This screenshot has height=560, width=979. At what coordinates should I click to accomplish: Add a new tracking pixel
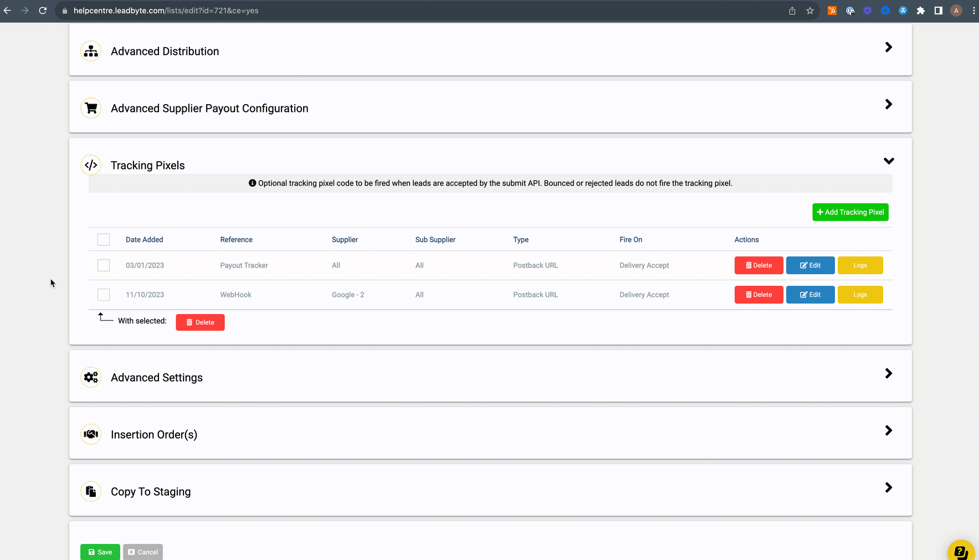[850, 212]
